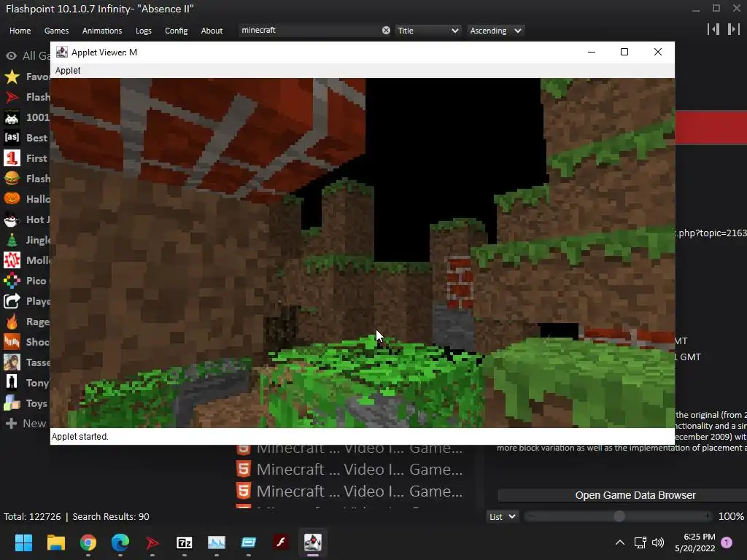Select the Moll playlist red icon
Screen dimensions: 747x560
(12, 260)
